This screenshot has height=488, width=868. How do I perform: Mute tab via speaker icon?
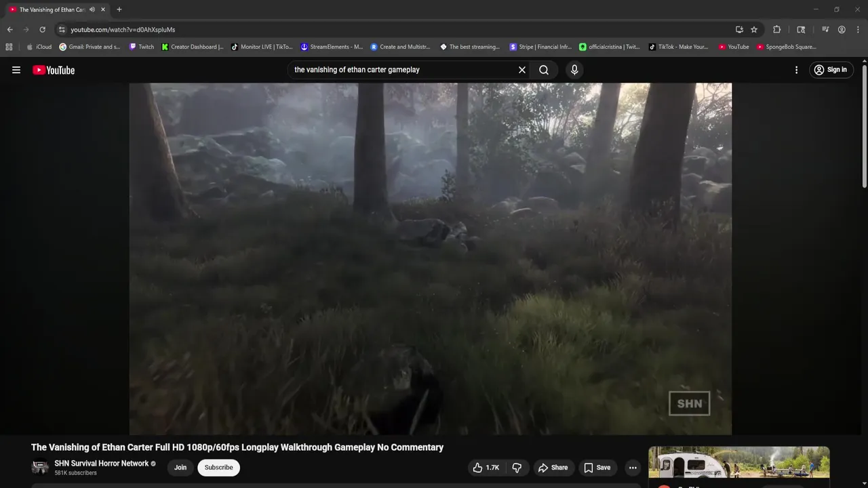[92, 9]
